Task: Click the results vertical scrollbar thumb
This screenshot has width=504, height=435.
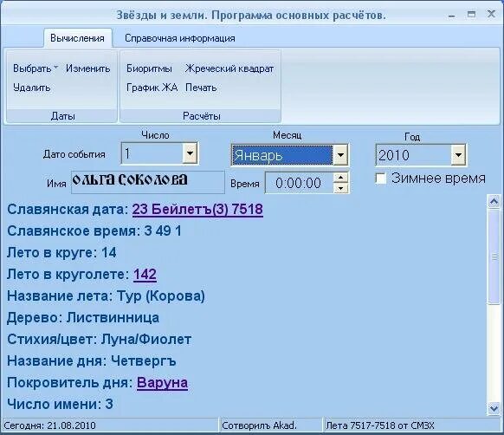Action: [x=494, y=256]
